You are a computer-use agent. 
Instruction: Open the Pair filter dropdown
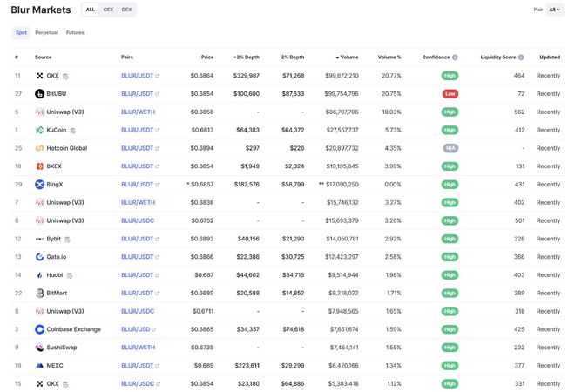554,10
